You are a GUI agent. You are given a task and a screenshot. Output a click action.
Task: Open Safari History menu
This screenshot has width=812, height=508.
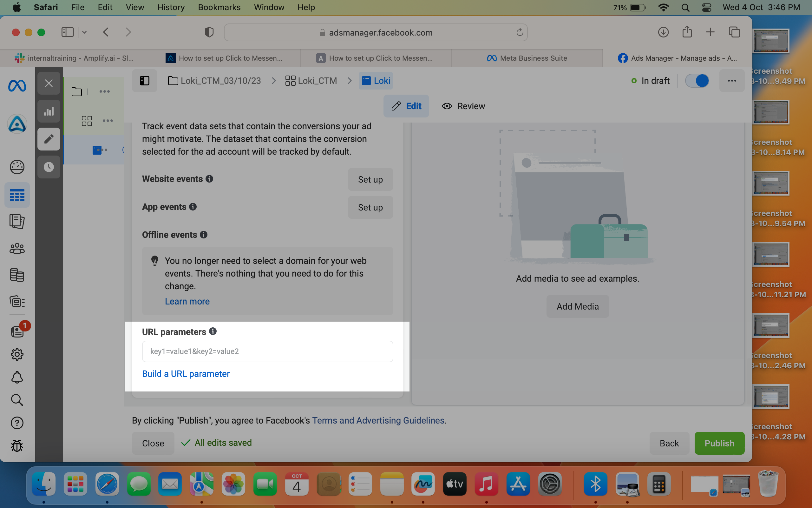(171, 7)
